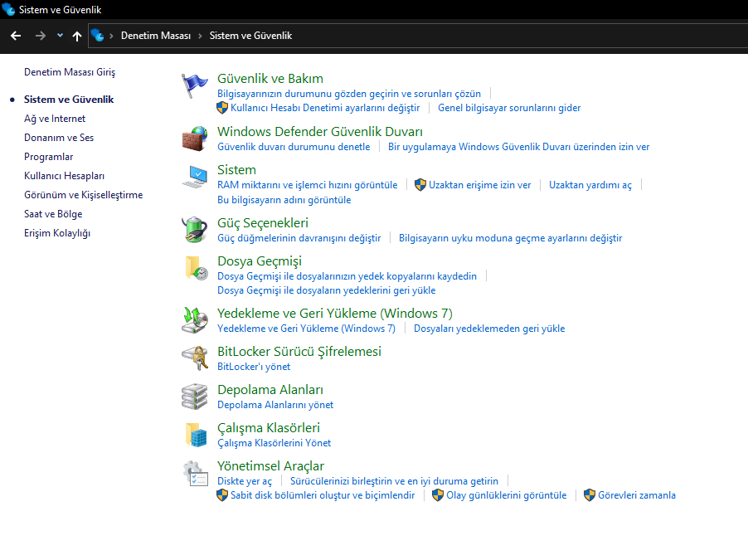
Task: Open Programlar category in sidebar
Action: pyautogui.click(x=48, y=157)
